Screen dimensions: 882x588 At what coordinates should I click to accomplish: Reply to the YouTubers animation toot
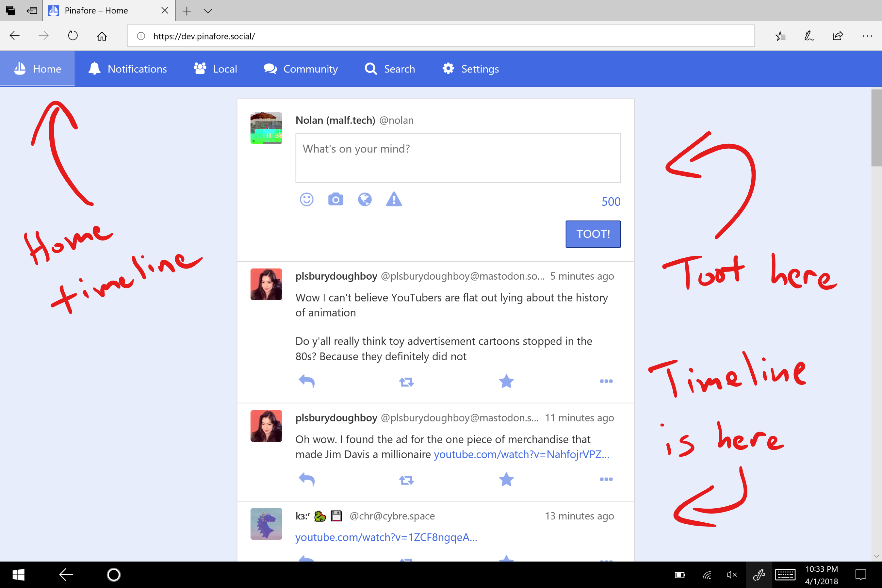pos(306,381)
